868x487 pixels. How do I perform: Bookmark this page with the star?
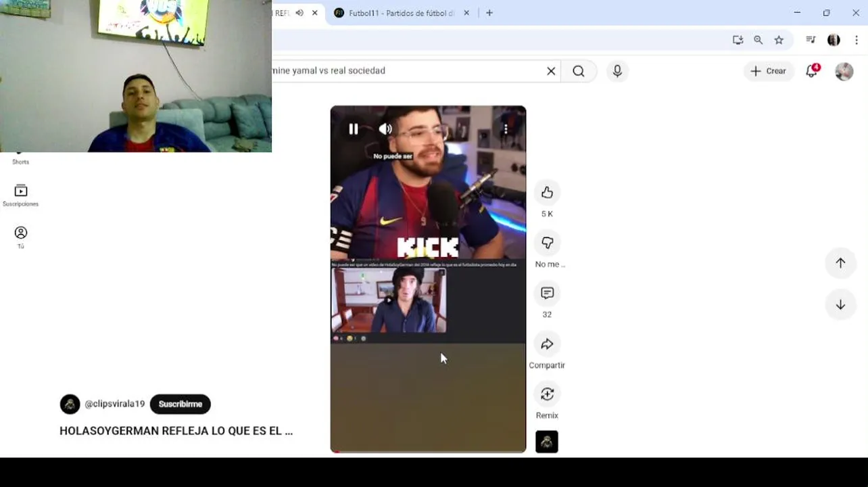(x=779, y=40)
